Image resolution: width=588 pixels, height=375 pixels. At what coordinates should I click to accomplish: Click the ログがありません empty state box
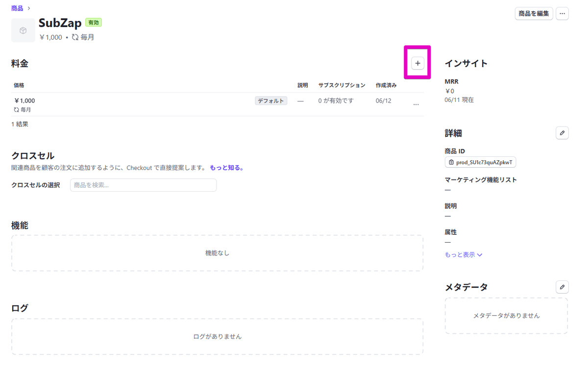(x=217, y=337)
